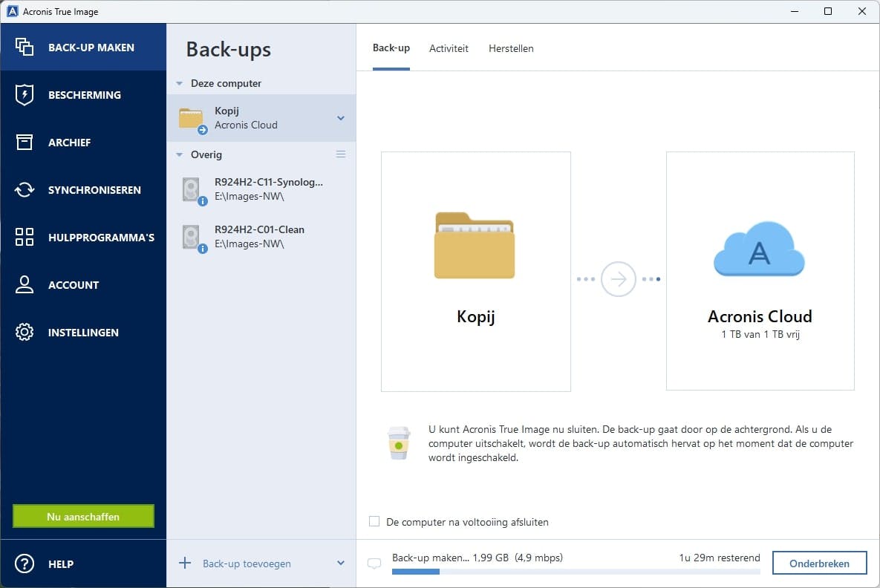Open HULPPROGRAMMA'S in the sidebar
The image size is (880, 588).
click(x=83, y=237)
